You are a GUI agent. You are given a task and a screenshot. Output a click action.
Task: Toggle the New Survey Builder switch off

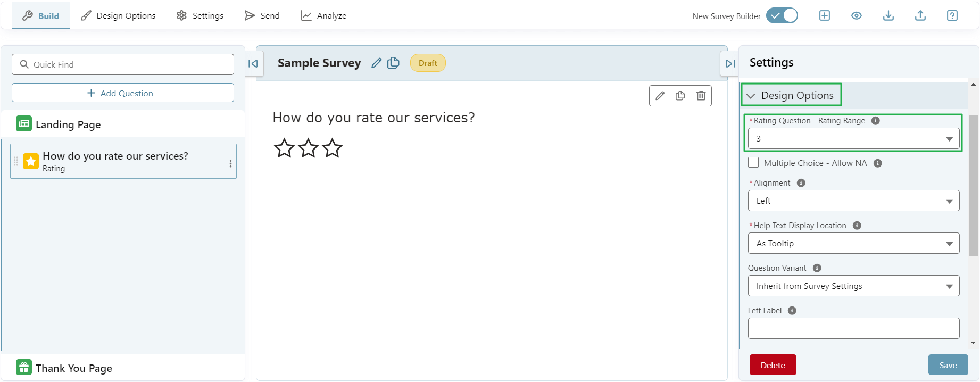[782, 15]
